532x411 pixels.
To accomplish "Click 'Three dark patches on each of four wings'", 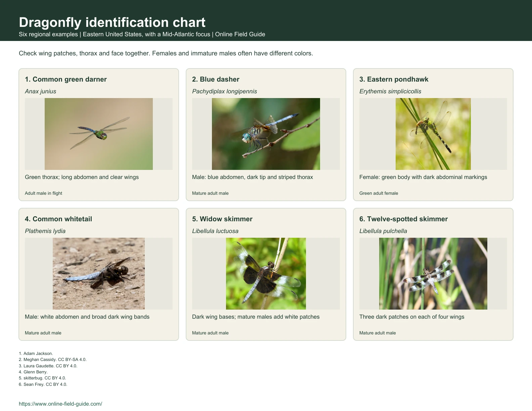I will coord(412,317).
